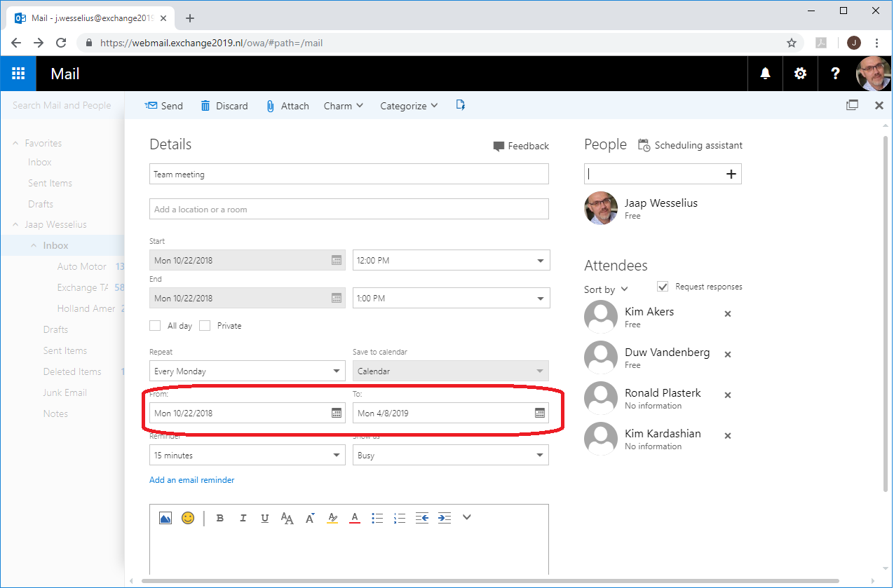
Task: Remove Kim Akers from attendees
Action: coord(727,314)
